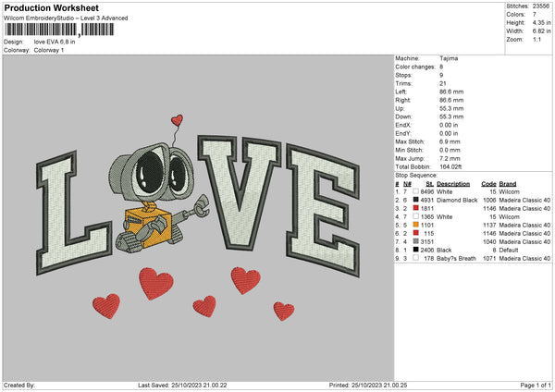
Task: Click the Brand column header
Action: click(x=508, y=183)
